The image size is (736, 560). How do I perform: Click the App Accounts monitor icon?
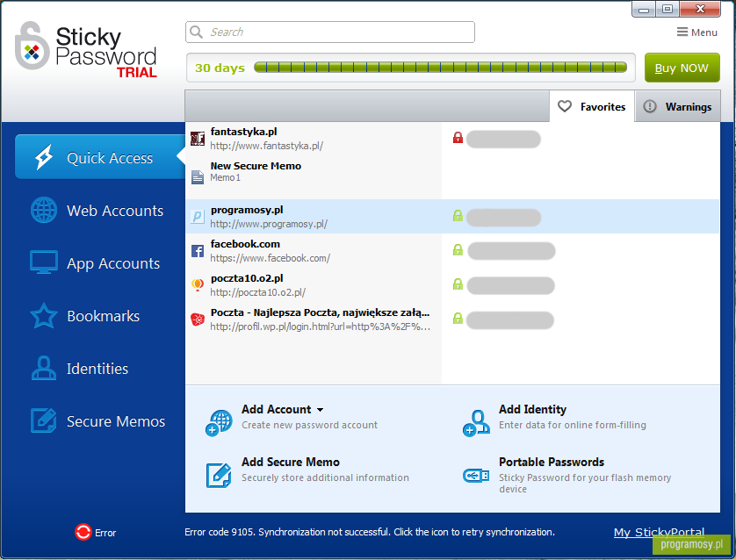tap(44, 262)
